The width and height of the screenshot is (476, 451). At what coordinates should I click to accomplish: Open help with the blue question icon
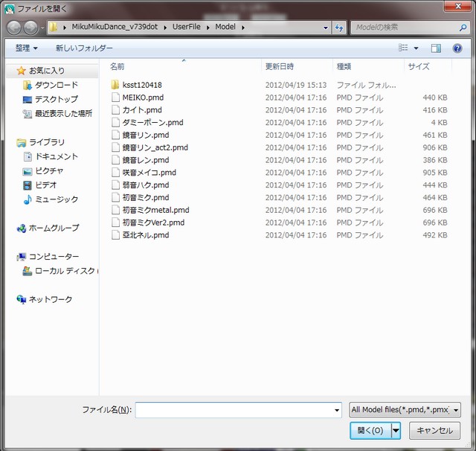point(457,48)
